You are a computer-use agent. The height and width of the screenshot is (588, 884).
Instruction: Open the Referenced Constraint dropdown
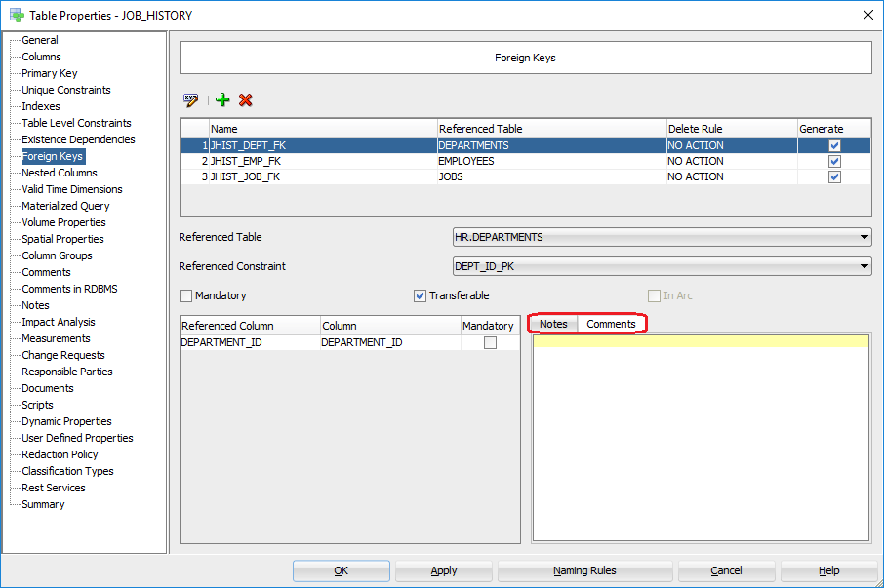pyautogui.click(x=864, y=265)
